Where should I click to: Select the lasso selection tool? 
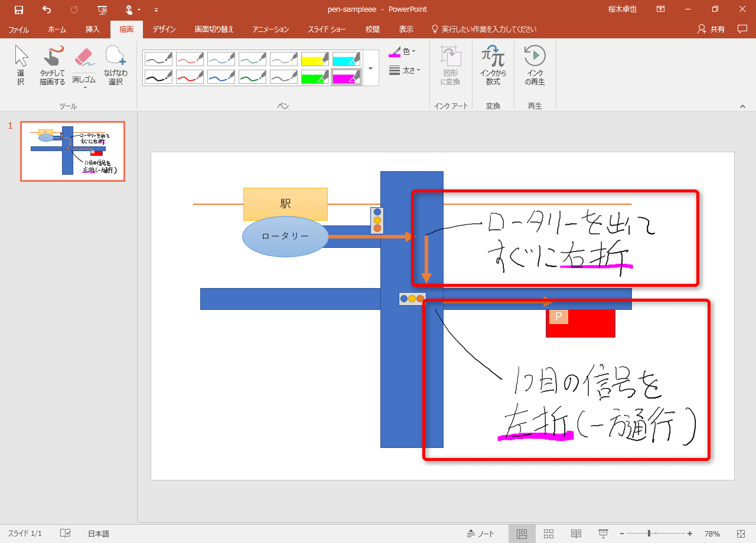115,66
